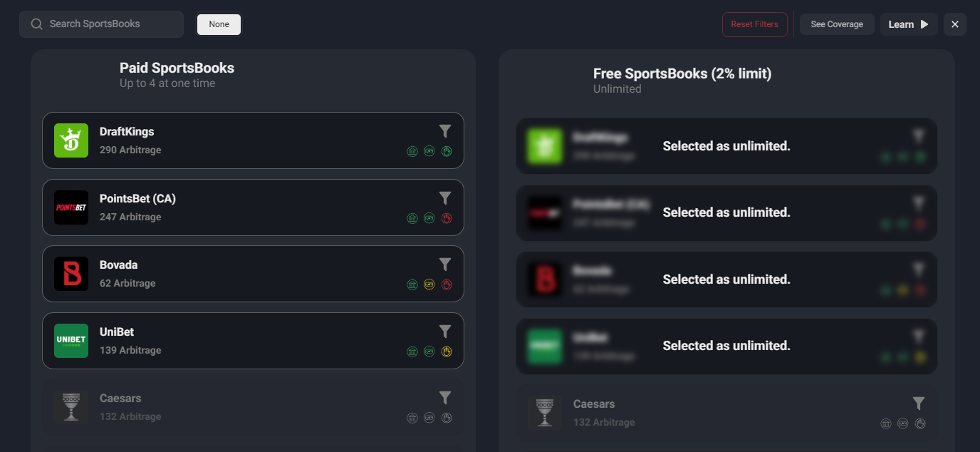Screen dimensions: 980x452
Task: Click the None selection button
Action: pyautogui.click(x=219, y=24)
